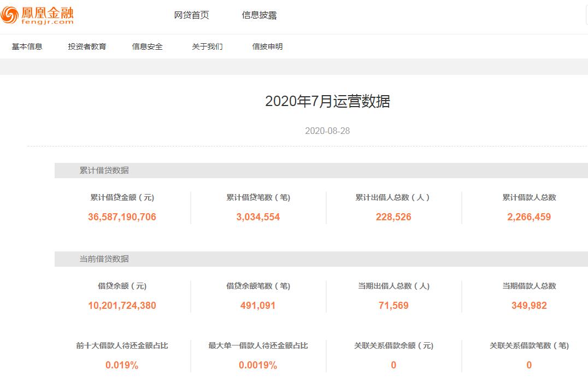Viewport: 588px width, 387px height.
Task: Open the 关于我们 page link
Action: [207, 46]
